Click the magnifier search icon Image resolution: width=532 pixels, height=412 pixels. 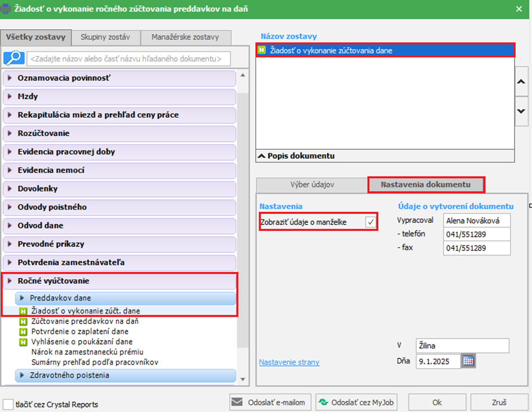(x=14, y=58)
